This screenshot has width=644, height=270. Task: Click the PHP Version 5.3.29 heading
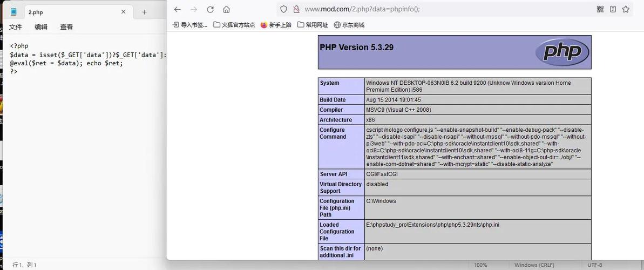[x=356, y=48]
